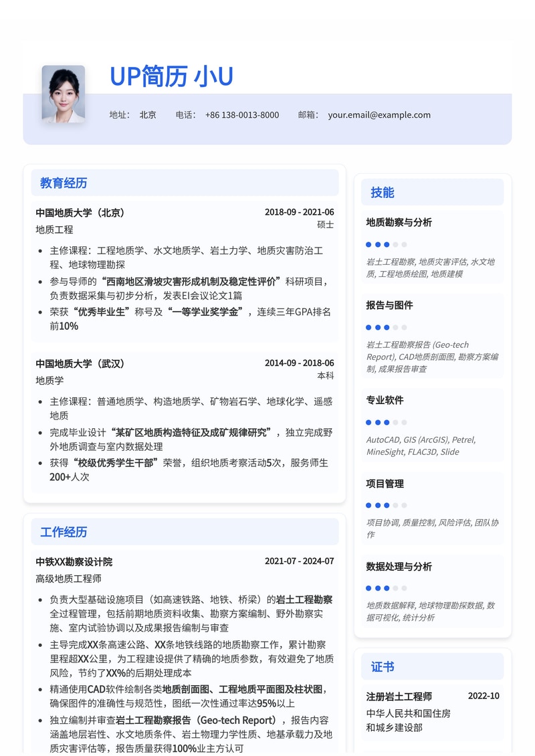Click the profile photo thumbnail
Viewport: 535px width, 756px height.
tap(64, 94)
